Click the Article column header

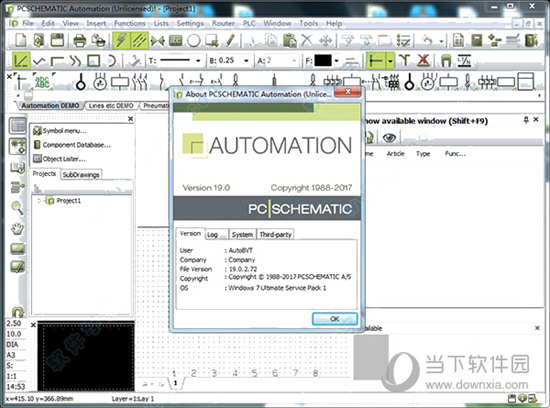coord(395,154)
